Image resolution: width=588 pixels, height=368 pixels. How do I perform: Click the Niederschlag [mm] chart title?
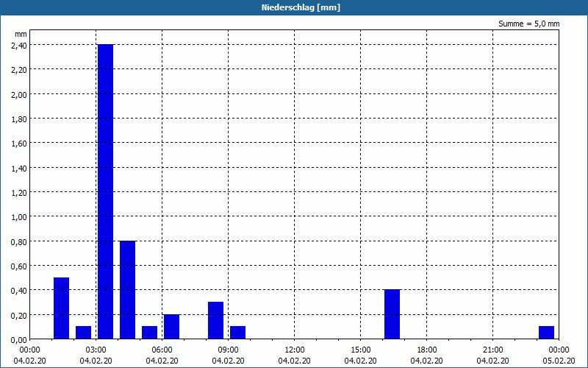(x=301, y=7)
